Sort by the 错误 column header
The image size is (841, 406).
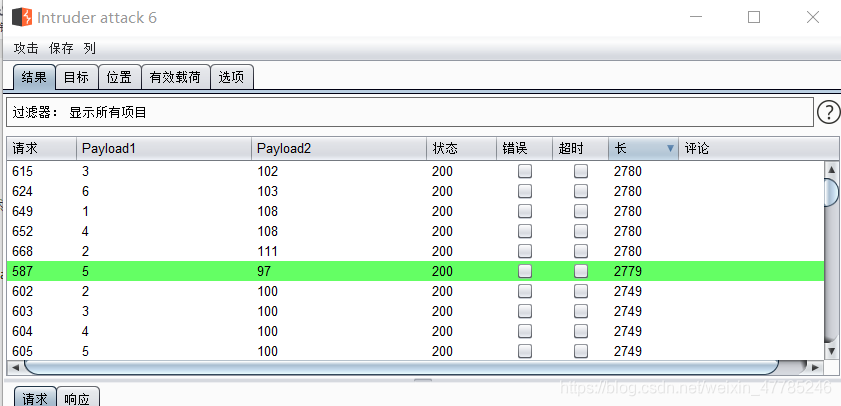coord(525,149)
